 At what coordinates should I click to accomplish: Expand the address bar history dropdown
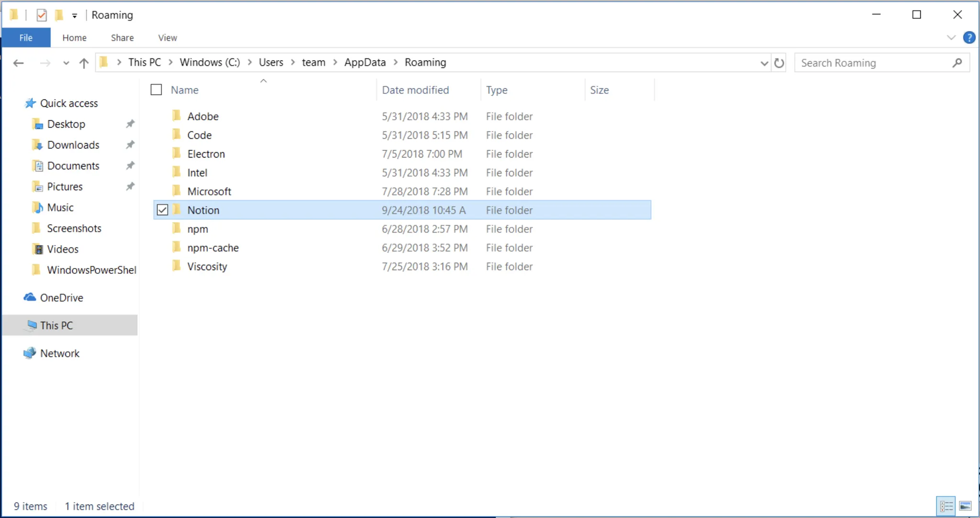tap(764, 63)
